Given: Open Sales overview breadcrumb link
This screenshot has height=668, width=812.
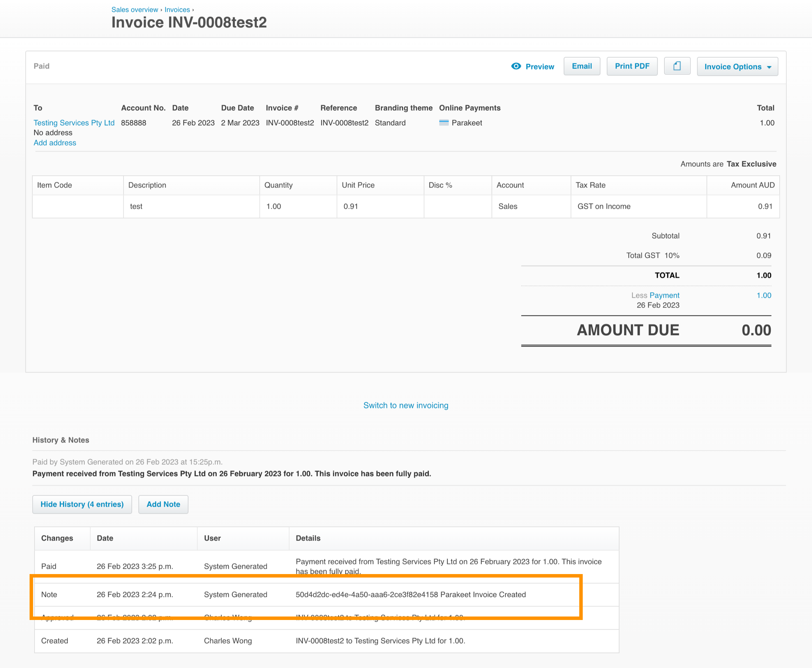Looking at the screenshot, I should pyautogui.click(x=135, y=10).
